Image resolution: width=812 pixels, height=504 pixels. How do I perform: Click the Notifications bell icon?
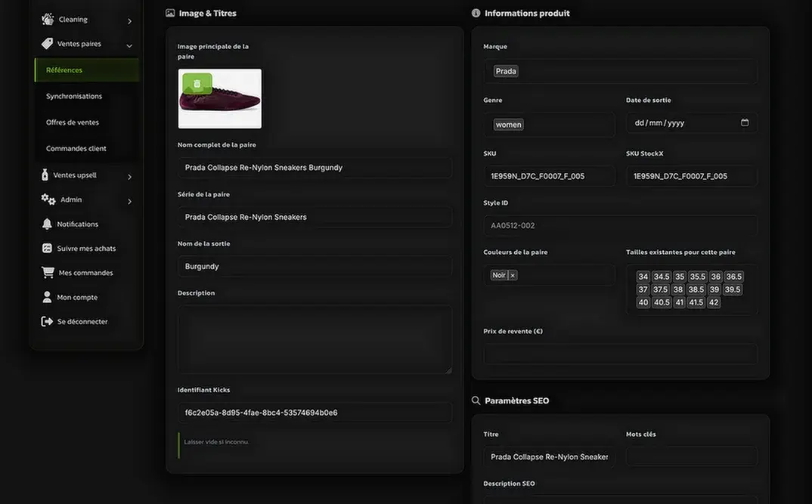click(47, 224)
